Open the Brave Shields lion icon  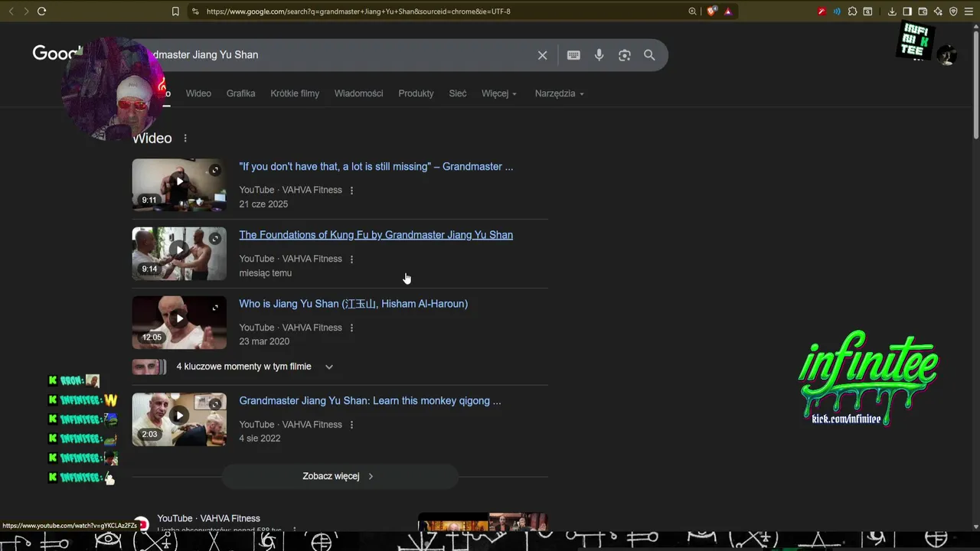coord(711,11)
